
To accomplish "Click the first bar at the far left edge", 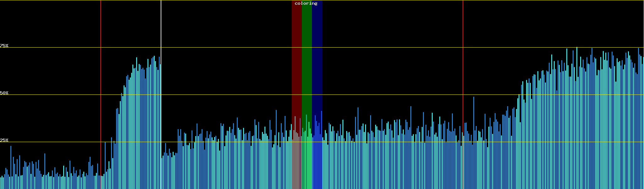I will pos(1,183).
